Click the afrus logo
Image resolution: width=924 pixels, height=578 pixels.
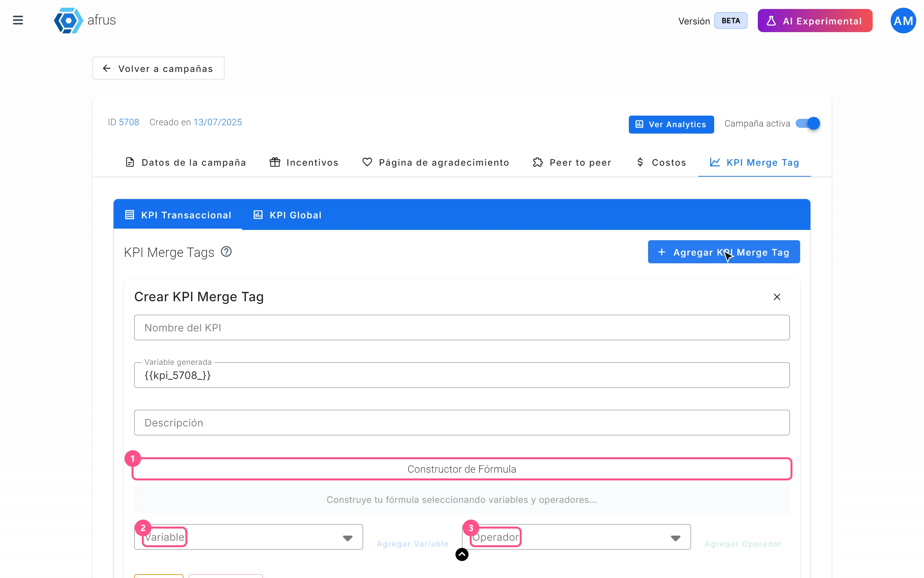[85, 20]
